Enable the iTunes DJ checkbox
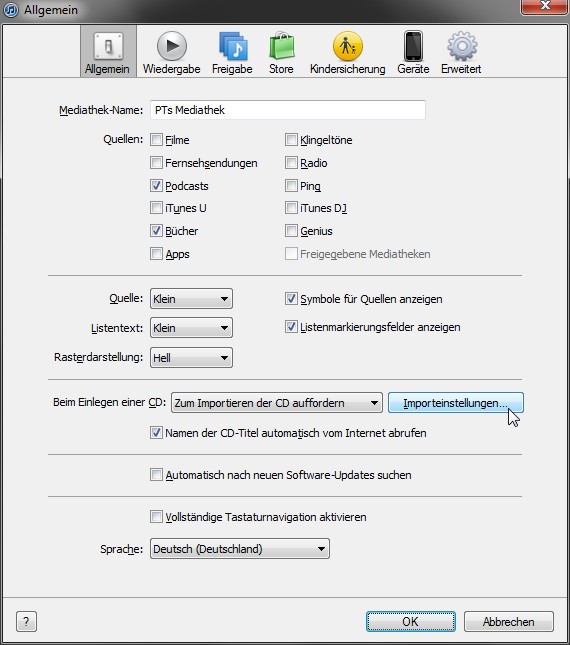This screenshot has width=570, height=645. pos(291,208)
